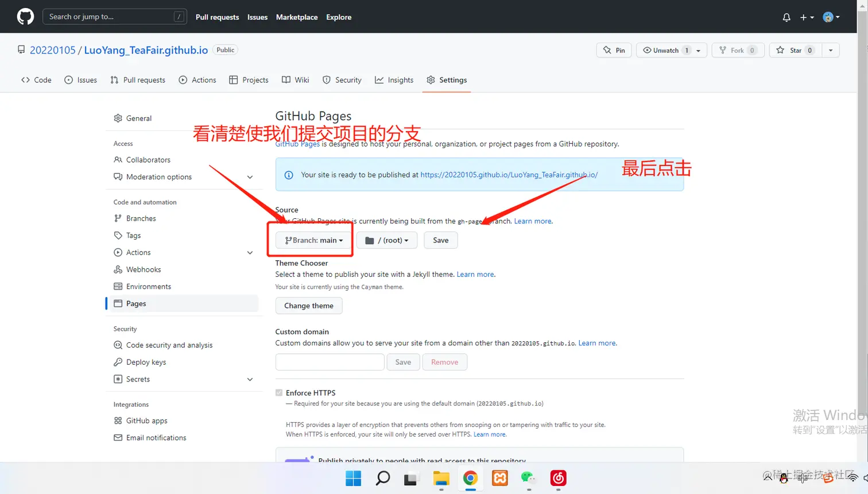
Task: Switch to the Code tab
Action: tap(36, 80)
